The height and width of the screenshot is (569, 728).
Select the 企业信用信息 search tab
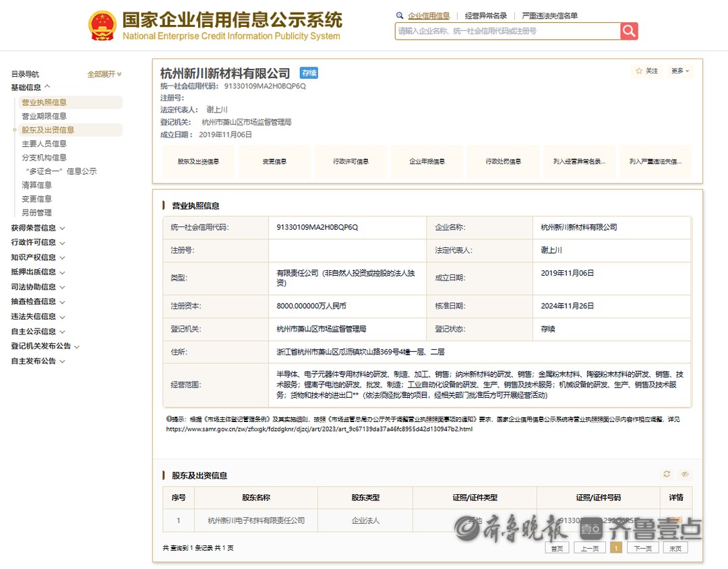(429, 16)
